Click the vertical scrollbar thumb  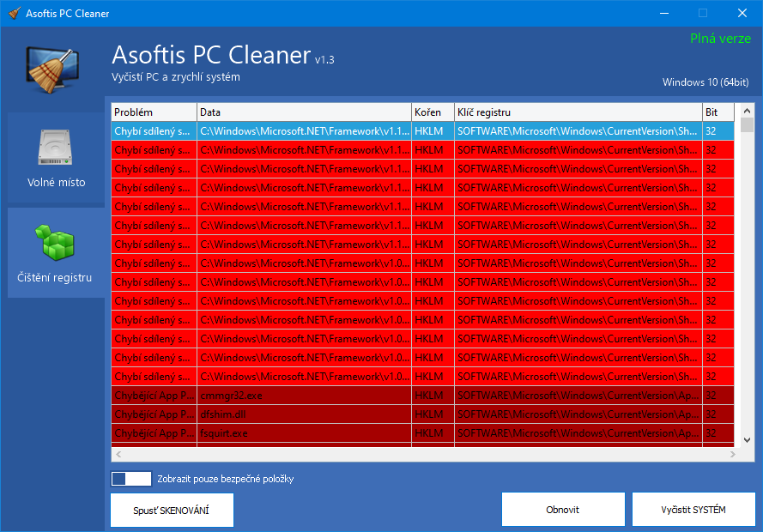tap(747, 125)
